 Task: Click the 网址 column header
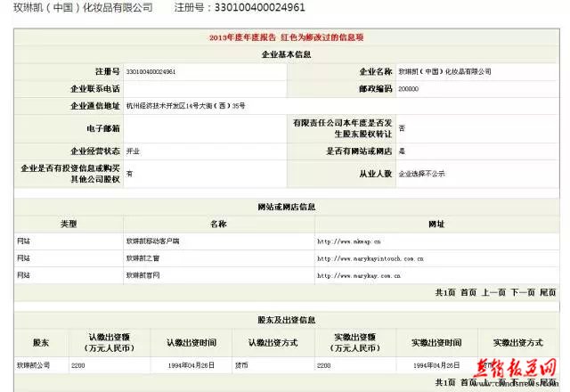pos(436,224)
